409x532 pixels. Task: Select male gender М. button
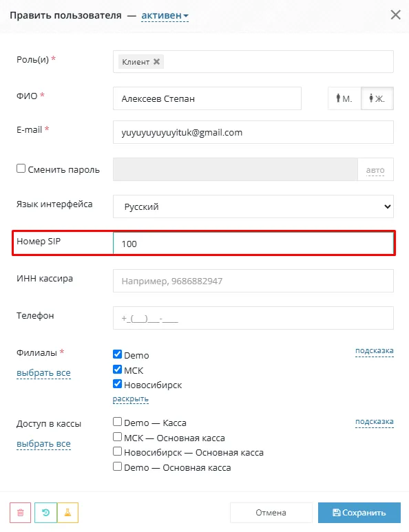point(344,98)
